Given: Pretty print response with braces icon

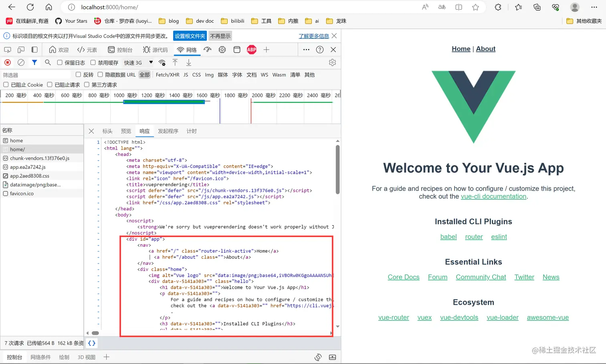Looking at the screenshot, I should click(92, 343).
